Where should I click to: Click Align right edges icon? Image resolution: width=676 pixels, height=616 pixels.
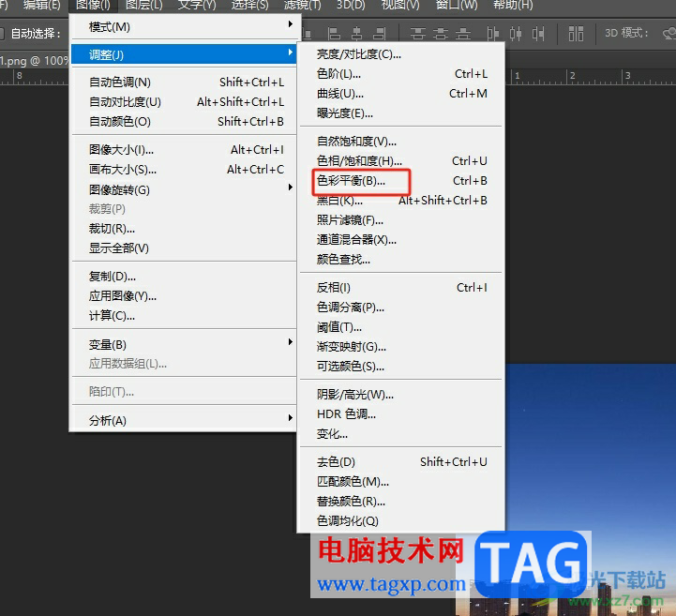point(380,33)
